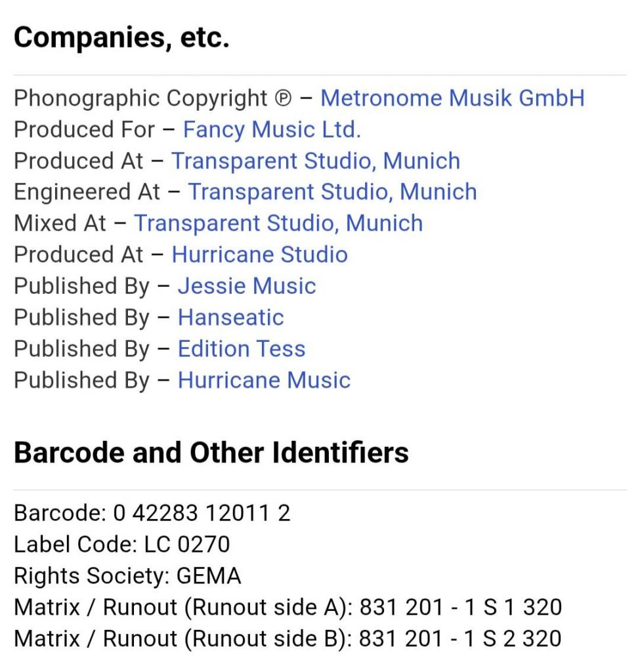Click the Runout side A matrix line
Image resolution: width=640 pixels, height=672 pixels.
tap(288, 607)
